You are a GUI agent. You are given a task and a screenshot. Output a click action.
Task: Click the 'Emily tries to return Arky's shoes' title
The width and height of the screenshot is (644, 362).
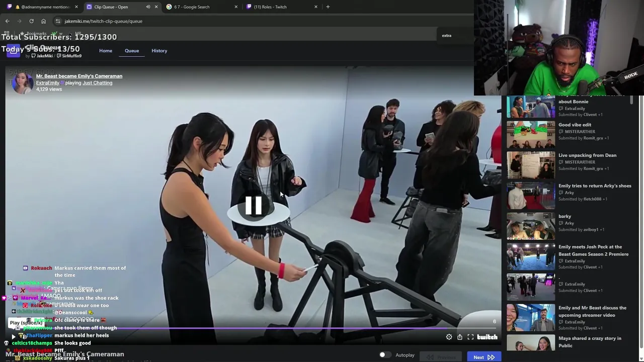point(595,186)
